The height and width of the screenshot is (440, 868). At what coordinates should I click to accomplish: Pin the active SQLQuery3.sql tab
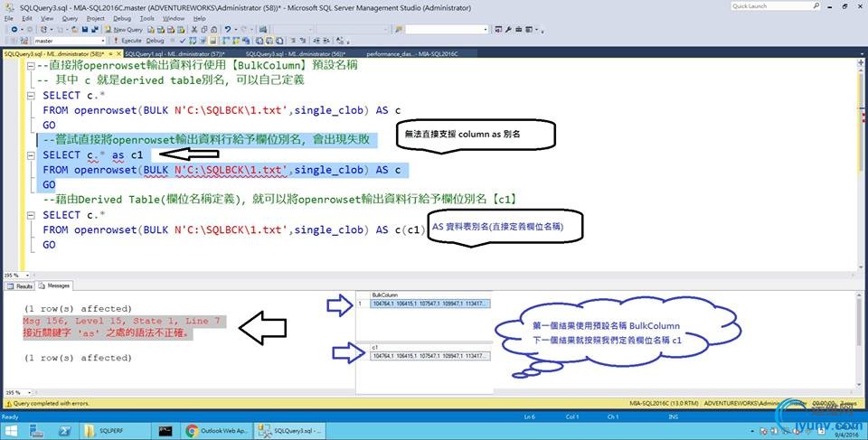[x=110, y=53]
